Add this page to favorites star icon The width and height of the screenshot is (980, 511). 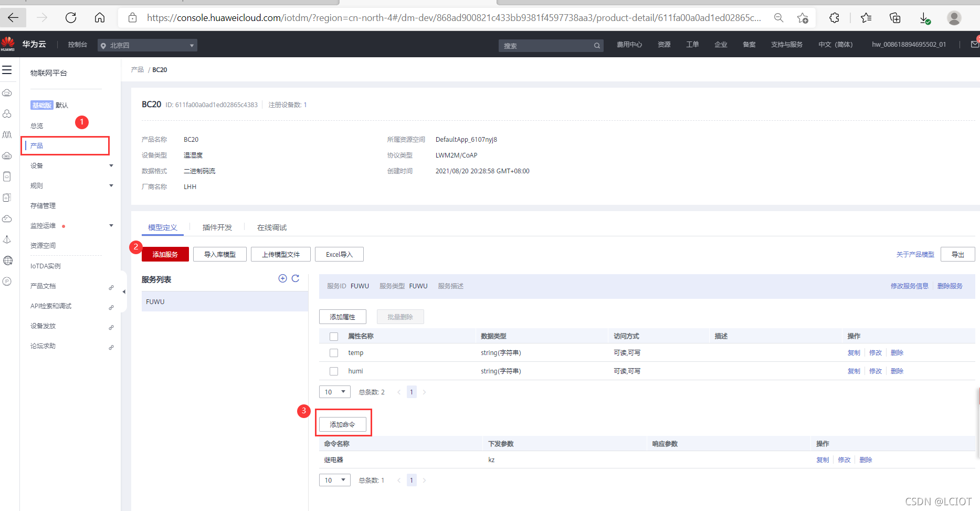803,18
